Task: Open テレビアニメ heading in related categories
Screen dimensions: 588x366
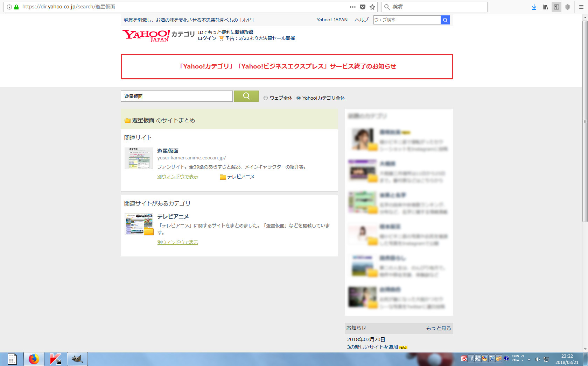Action: (x=173, y=216)
